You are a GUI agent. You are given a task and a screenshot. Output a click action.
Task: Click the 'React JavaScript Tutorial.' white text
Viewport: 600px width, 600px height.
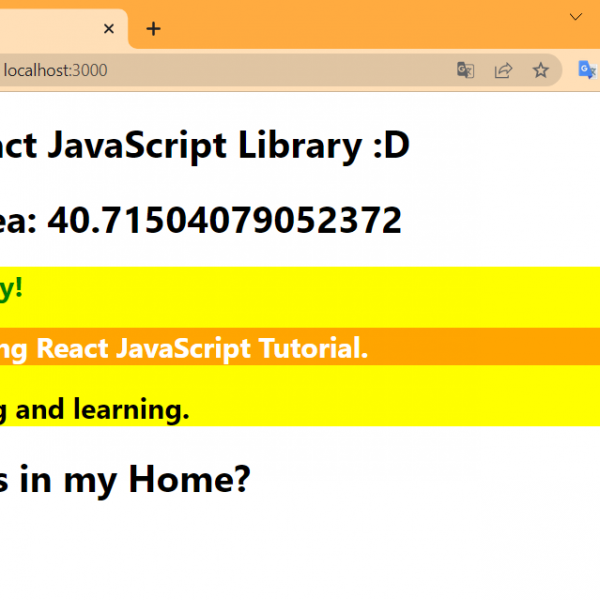200,348
